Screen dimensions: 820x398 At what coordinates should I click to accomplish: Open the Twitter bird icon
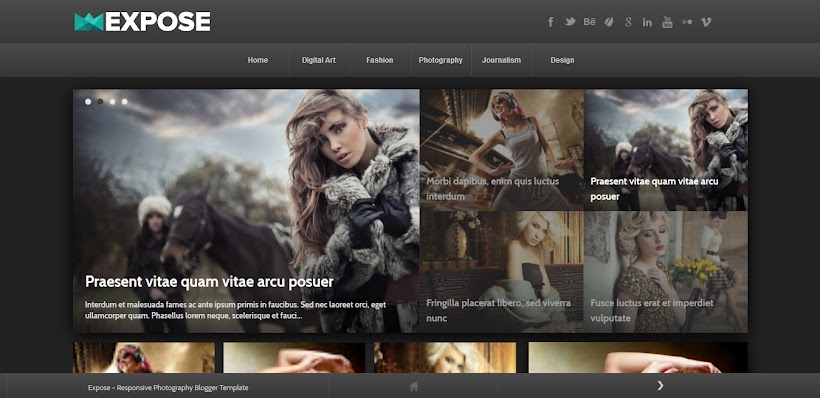pyautogui.click(x=570, y=22)
